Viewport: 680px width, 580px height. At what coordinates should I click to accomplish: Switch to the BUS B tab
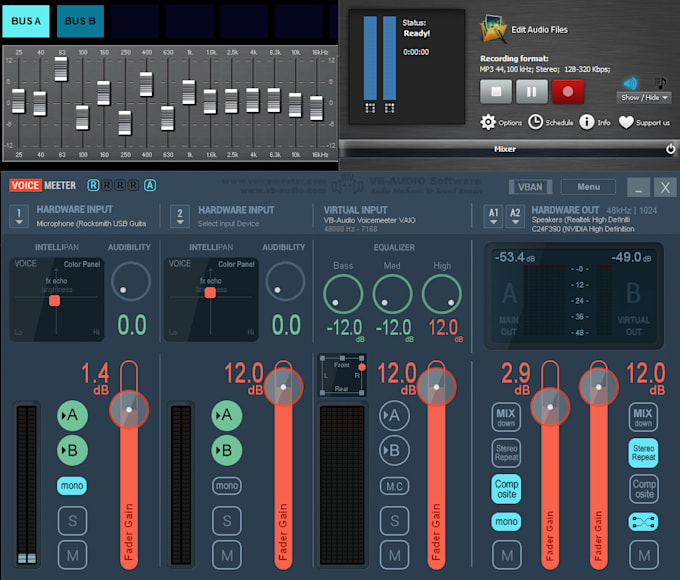coord(80,21)
